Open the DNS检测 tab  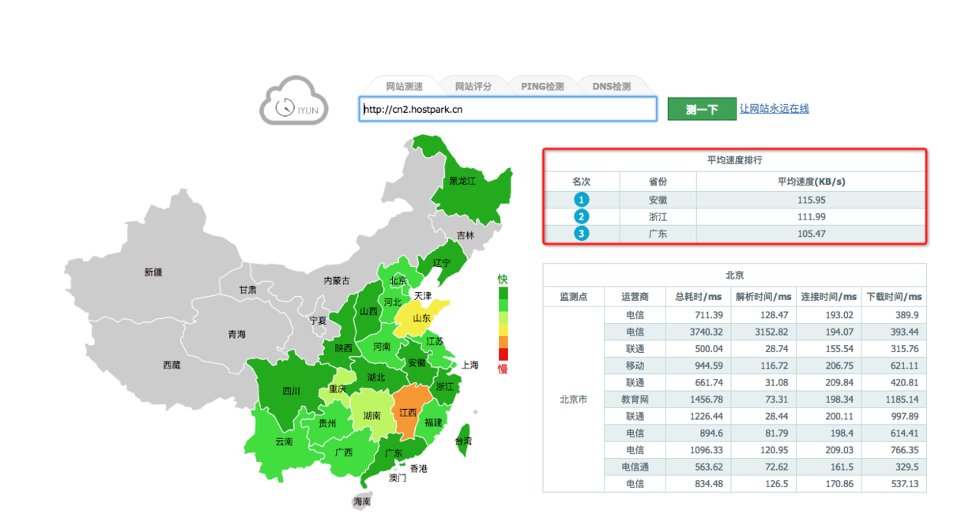point(612,86)
